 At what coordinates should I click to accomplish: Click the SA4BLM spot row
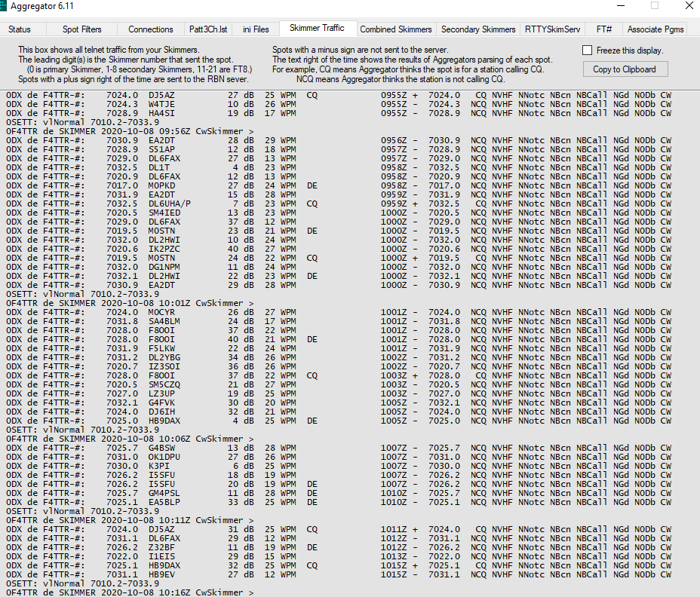click(339, 321)
